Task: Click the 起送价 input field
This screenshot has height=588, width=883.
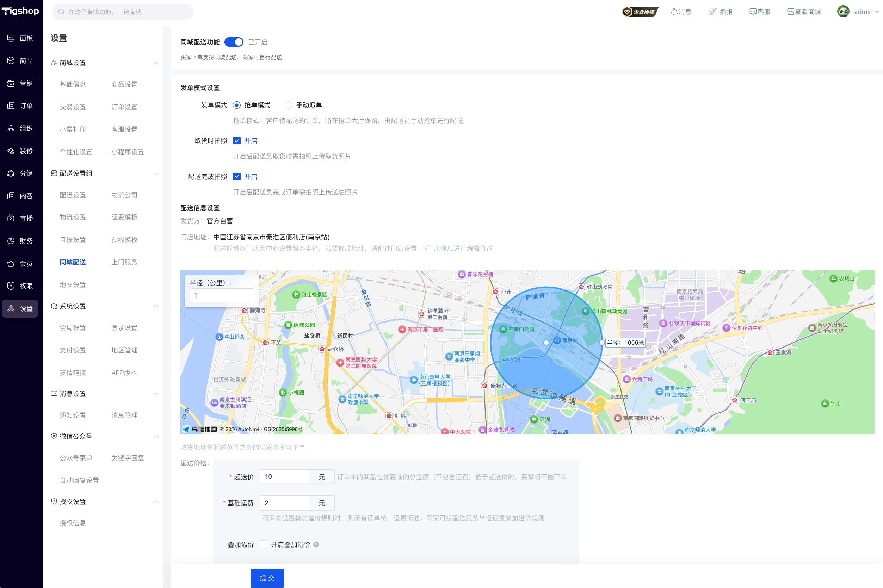Action: [x=284, y=477]
